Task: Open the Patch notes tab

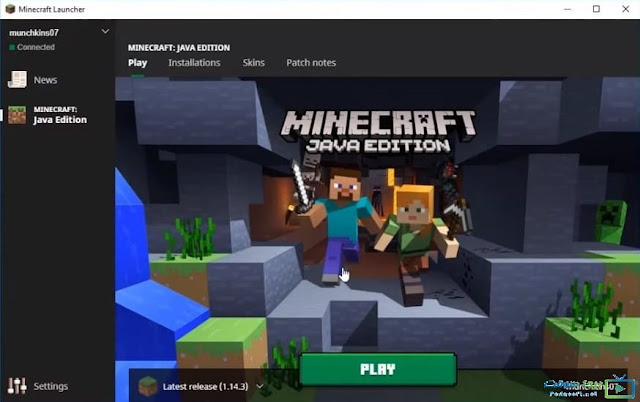Action: point(311,63)
